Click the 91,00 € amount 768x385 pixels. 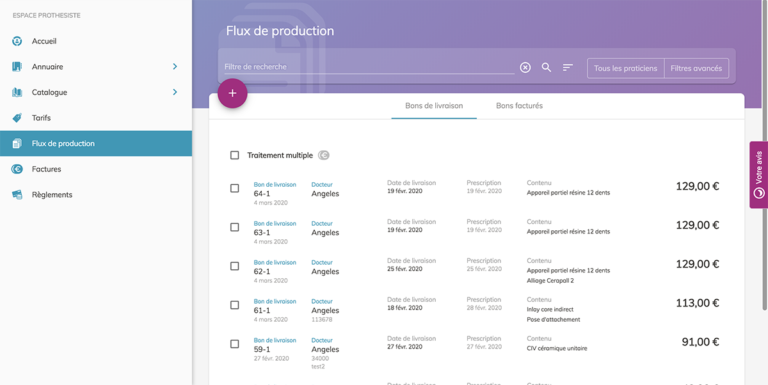[x=700, y=342]
